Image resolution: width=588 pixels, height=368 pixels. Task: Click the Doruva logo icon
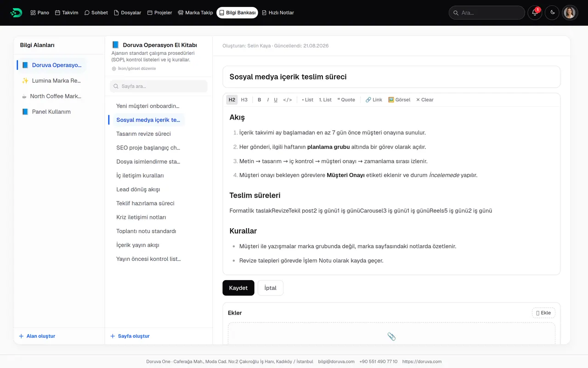point(16,13)
